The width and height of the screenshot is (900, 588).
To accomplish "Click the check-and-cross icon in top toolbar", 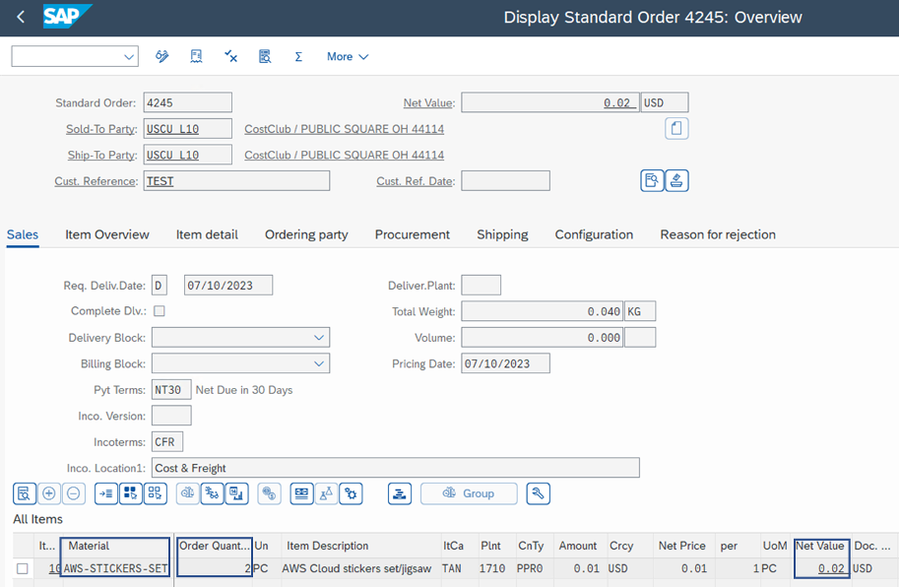I will (230, 57).
